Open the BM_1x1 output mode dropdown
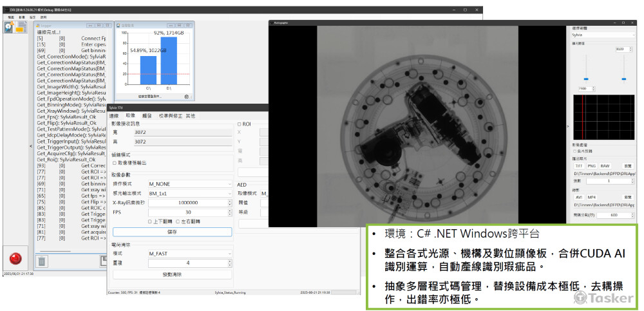This screenshot has width=644, height=311. 190,194
